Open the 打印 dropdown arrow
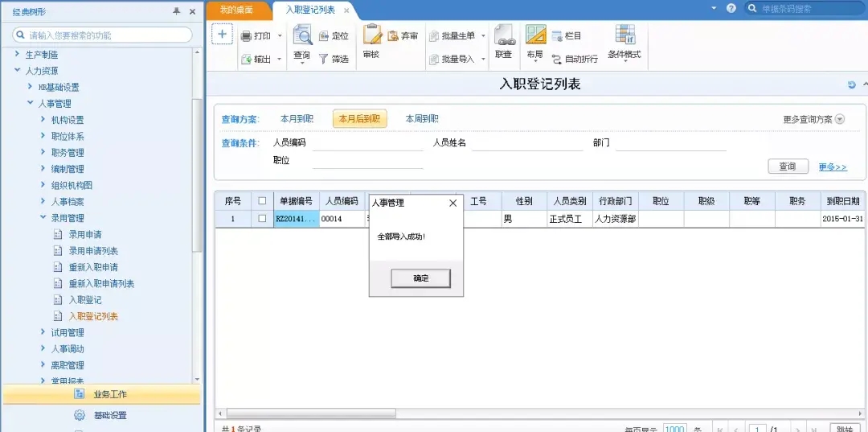Screen dimensions: 868x432 280,36
